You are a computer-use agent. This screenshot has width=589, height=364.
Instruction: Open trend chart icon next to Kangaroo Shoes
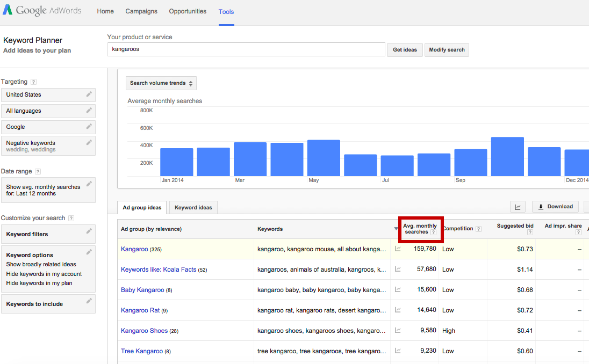pyautogui.click(x=398, y=330)
